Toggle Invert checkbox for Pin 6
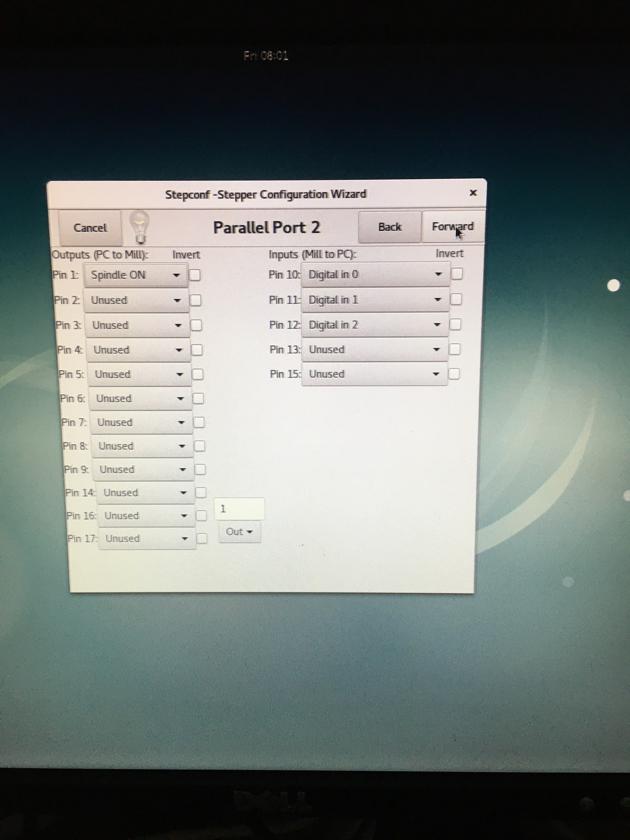The image size is (630, 840). tap(198, 399)
